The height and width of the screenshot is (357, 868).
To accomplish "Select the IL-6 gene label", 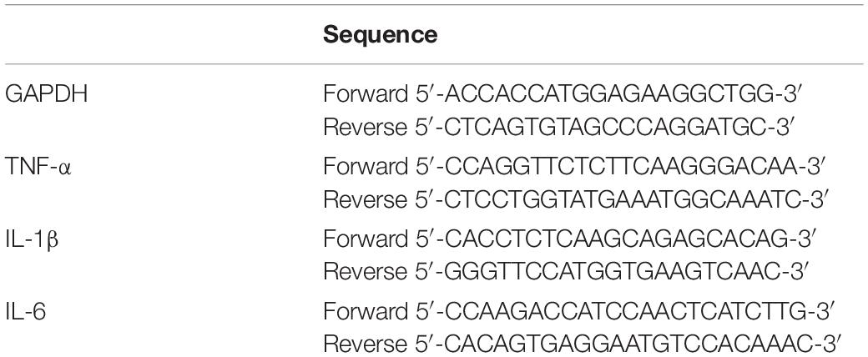I will (26, 311).
